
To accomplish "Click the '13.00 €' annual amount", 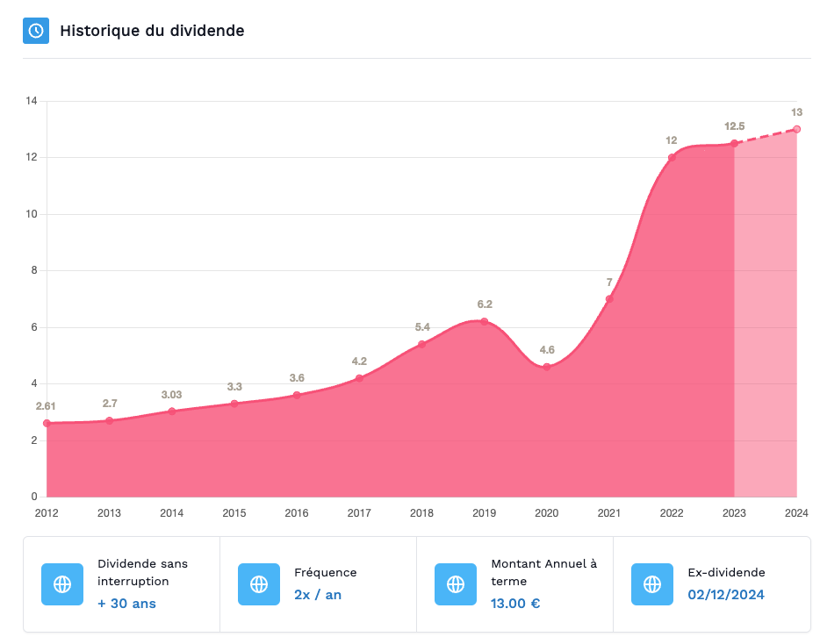I will pyautogui.click(x=515, y=604).
